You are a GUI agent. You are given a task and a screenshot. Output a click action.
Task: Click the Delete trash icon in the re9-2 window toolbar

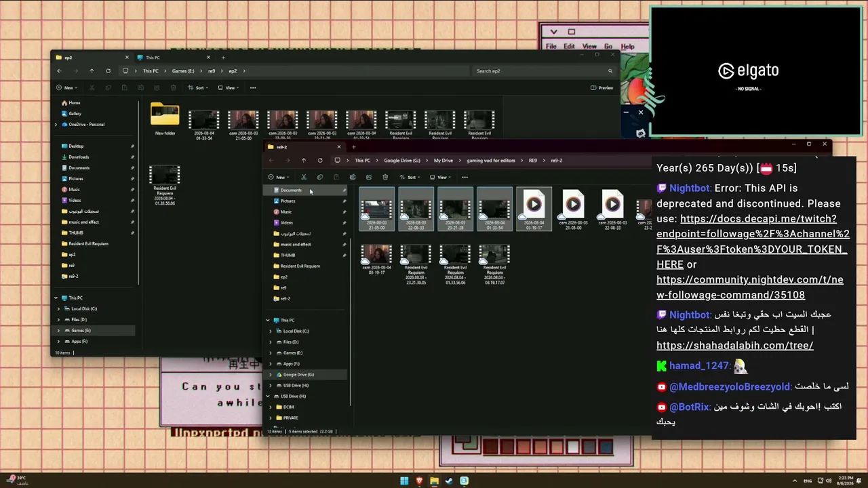(x=385, y=177)
